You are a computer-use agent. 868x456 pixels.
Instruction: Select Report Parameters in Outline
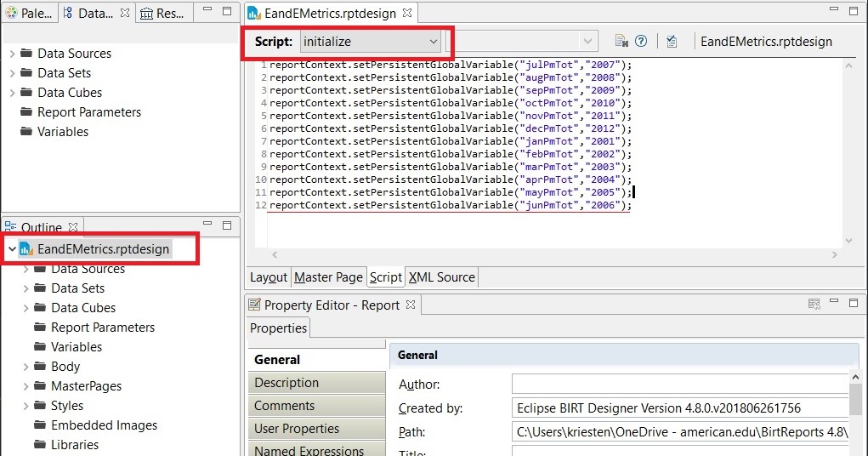(x=103, y=328)
